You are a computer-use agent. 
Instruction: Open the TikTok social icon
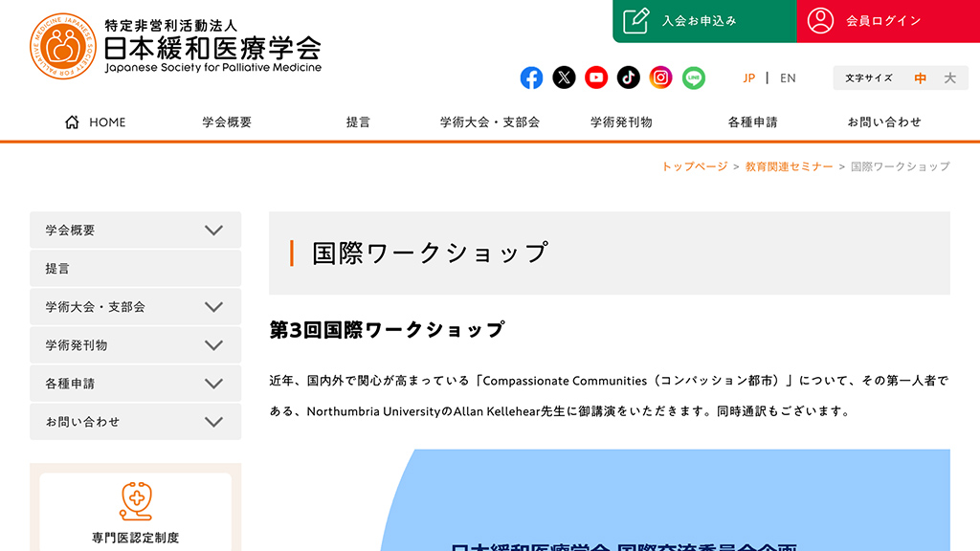click(x=628, y=78)
